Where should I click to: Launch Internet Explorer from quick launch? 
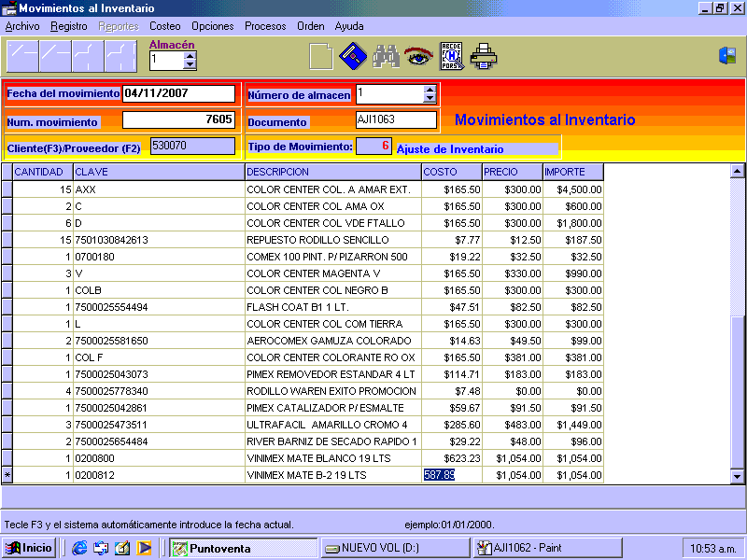pyautogui.click(x=79, y=548)
